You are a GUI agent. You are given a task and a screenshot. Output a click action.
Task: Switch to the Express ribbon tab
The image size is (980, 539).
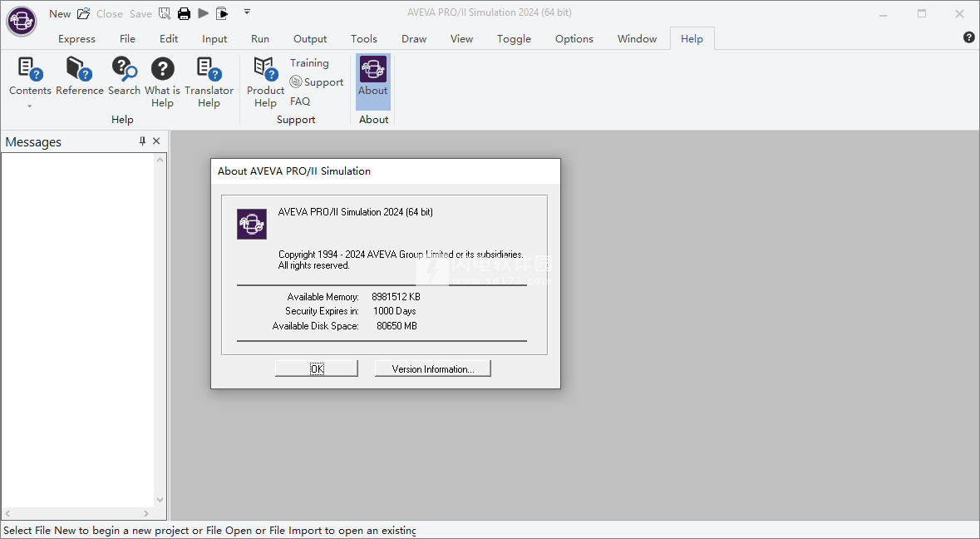[x=76, y=39]
